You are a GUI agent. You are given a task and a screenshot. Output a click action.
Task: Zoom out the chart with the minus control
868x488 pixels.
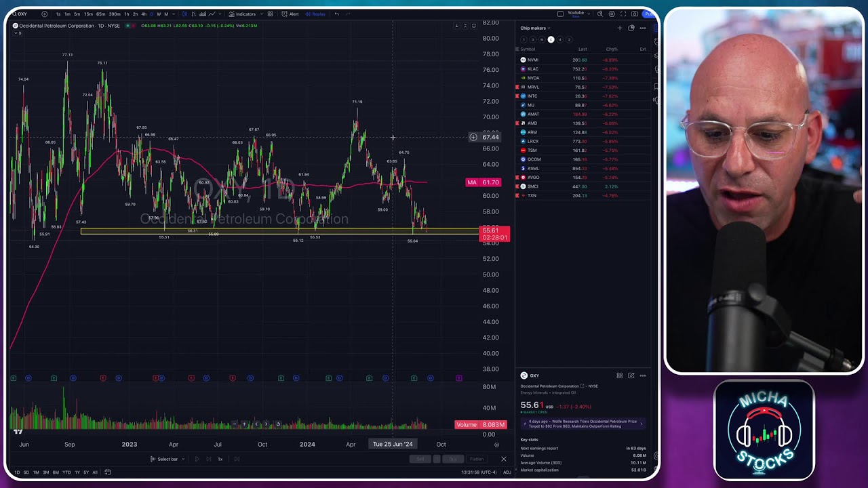(235, 424)
